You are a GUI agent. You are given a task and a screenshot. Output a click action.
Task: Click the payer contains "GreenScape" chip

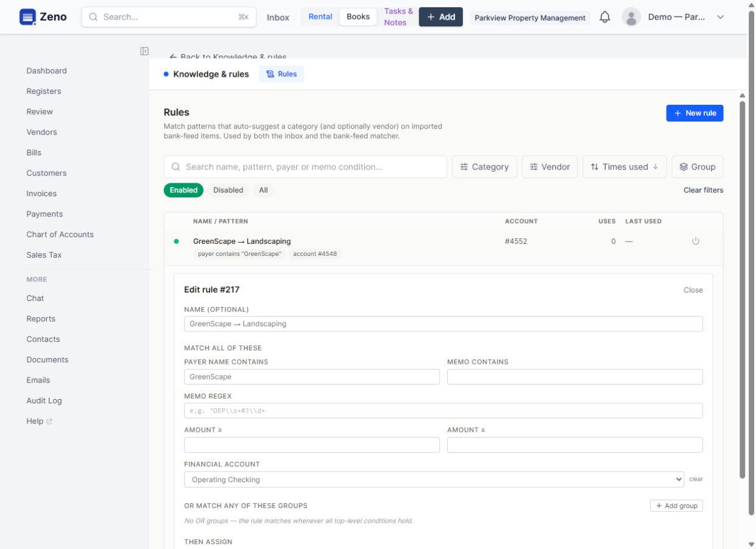pyautogui.click(x=240, y=253)
